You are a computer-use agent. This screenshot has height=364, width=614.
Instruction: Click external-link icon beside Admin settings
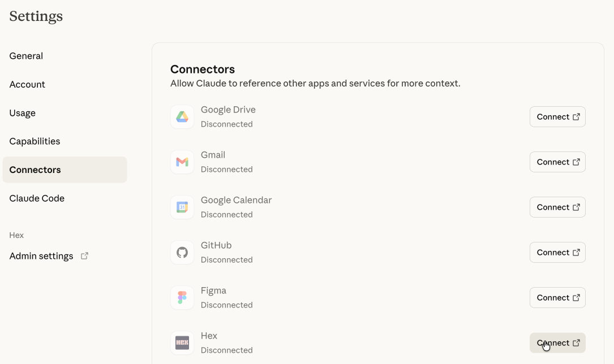click(x=84, y=255)
